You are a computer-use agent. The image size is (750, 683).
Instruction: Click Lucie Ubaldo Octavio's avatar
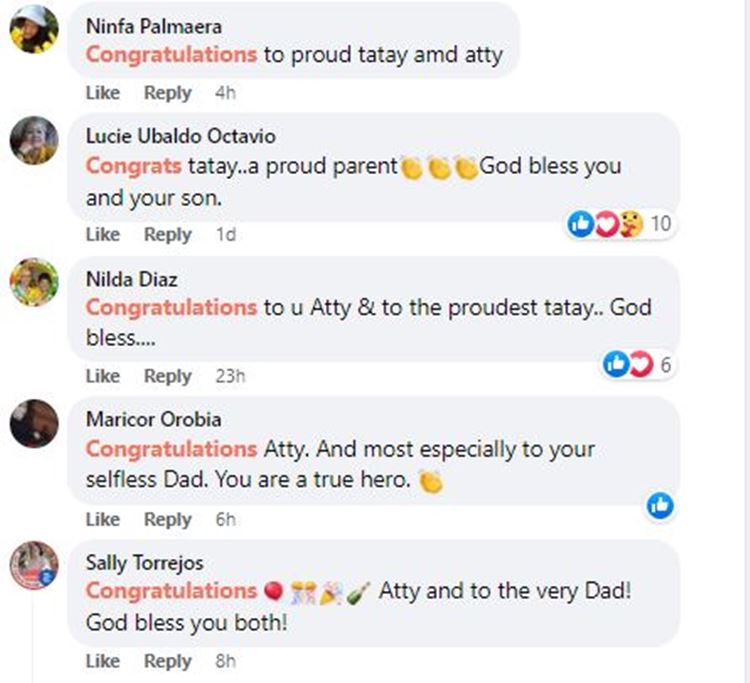click(x=34, y=140)
